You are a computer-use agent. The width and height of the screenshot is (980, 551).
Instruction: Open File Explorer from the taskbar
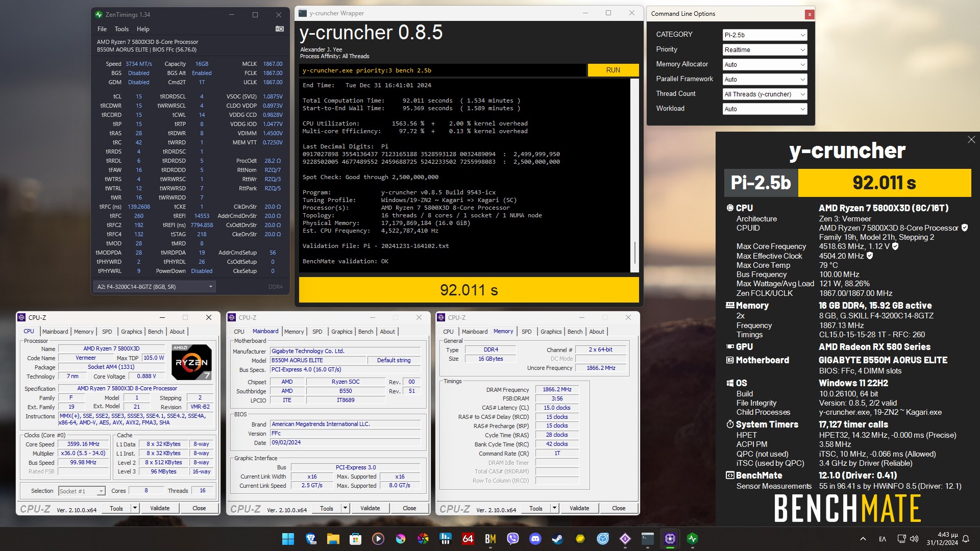[333, 539]
